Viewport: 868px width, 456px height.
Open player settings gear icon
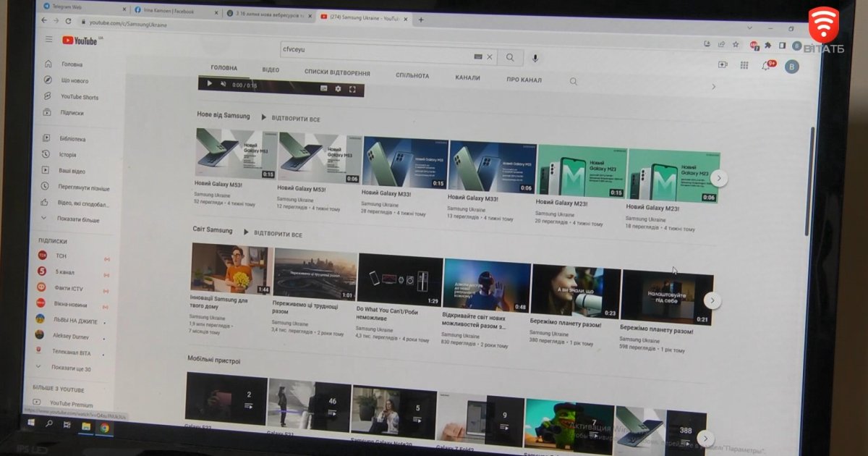[338, 89]
